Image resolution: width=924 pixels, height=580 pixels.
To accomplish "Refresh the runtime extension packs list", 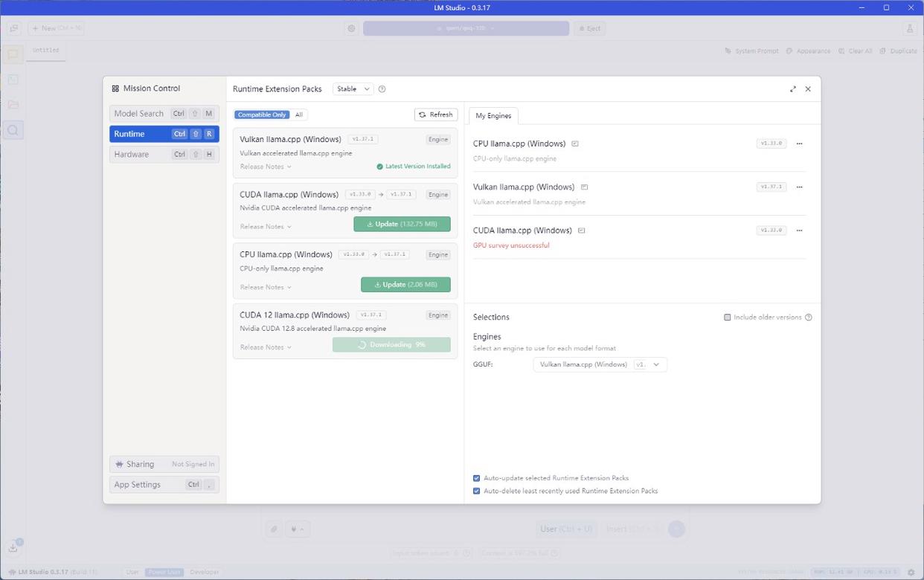I will pos(436,115).
